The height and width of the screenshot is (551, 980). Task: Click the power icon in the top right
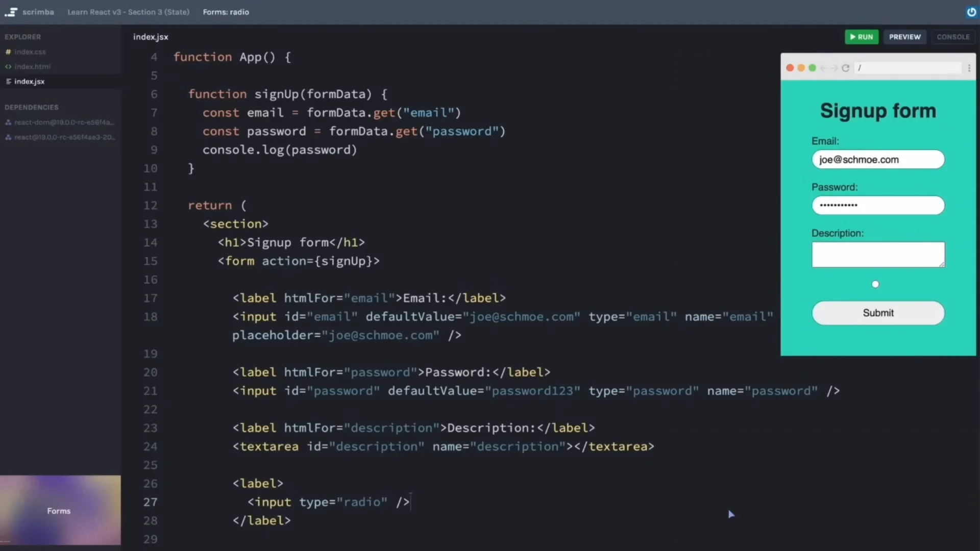click(x=972, y=12)
